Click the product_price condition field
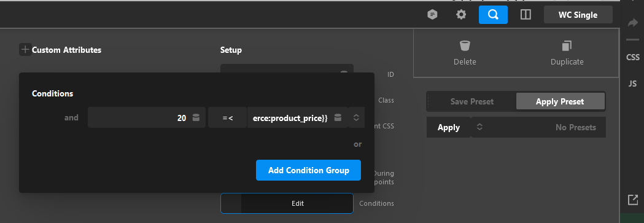This screenshot has height=223, width=644. (297, 118)
